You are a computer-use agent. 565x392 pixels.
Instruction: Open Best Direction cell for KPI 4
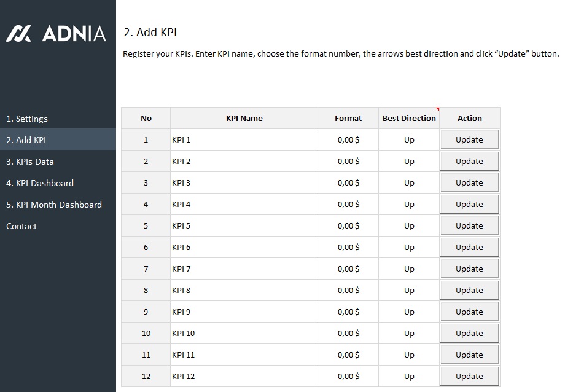click(x=409, y=204)
